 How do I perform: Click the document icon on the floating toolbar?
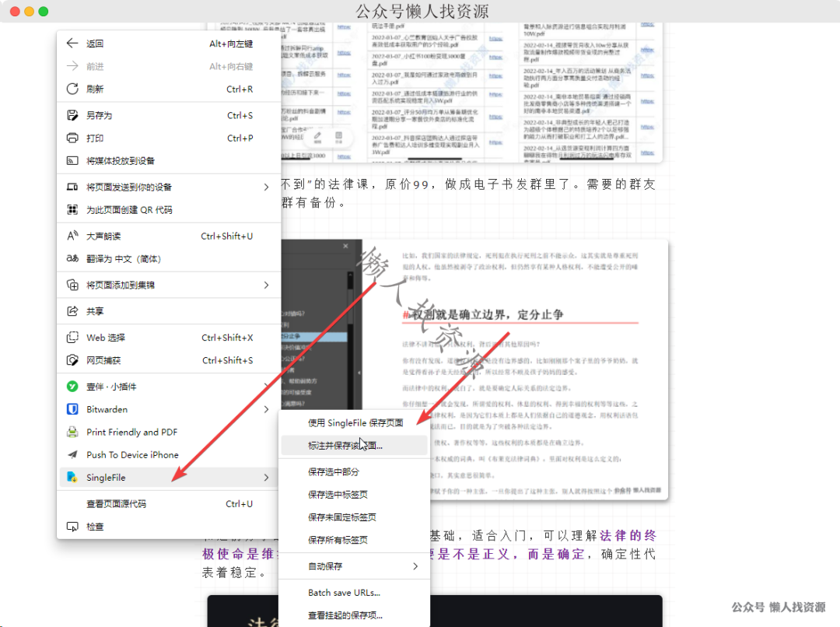[338, 137]
